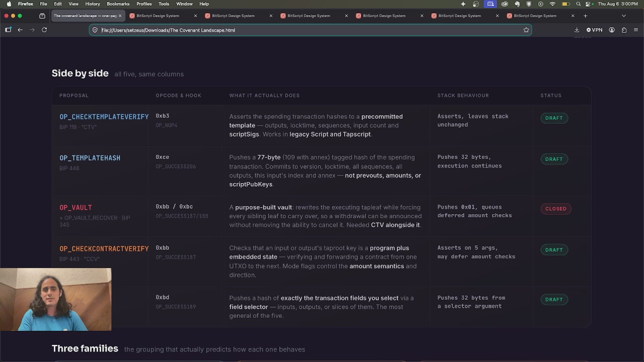Toggle the sidebar icon left of back arrow
644x362 pixels.
tap(8, 30)
